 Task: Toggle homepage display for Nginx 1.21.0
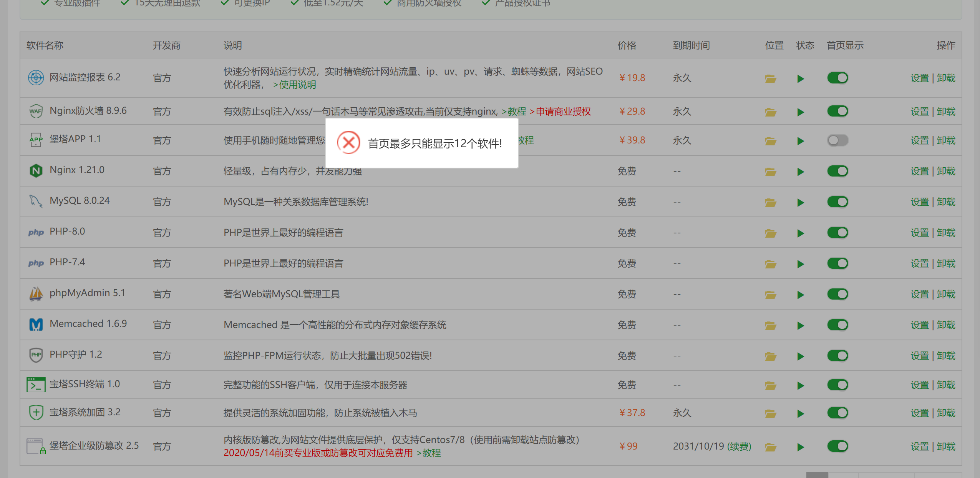tap(837, 171)
